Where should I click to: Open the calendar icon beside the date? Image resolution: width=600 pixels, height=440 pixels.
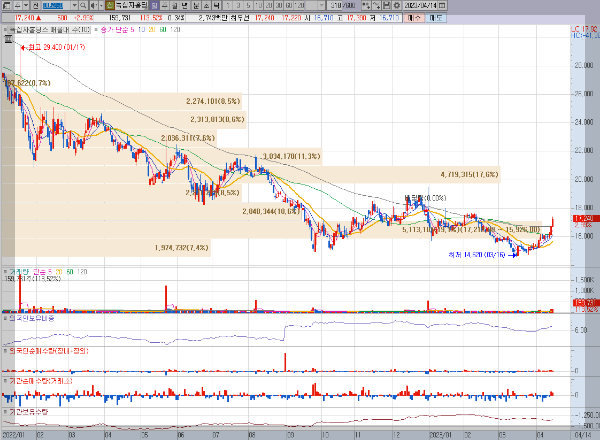pyautogui.click(x=442, y=5)
